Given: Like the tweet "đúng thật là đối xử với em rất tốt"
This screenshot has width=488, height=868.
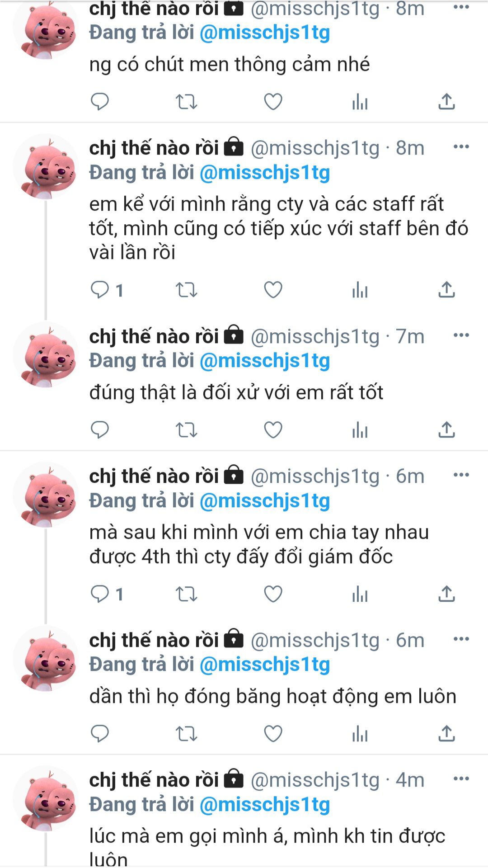Looking at the screenshot, I should [273, 430].
